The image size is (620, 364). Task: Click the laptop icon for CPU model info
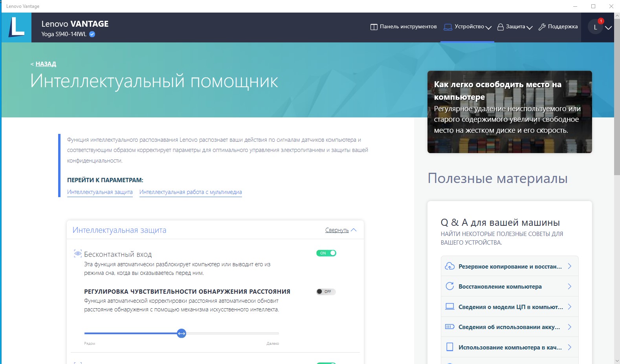[449, 307]
